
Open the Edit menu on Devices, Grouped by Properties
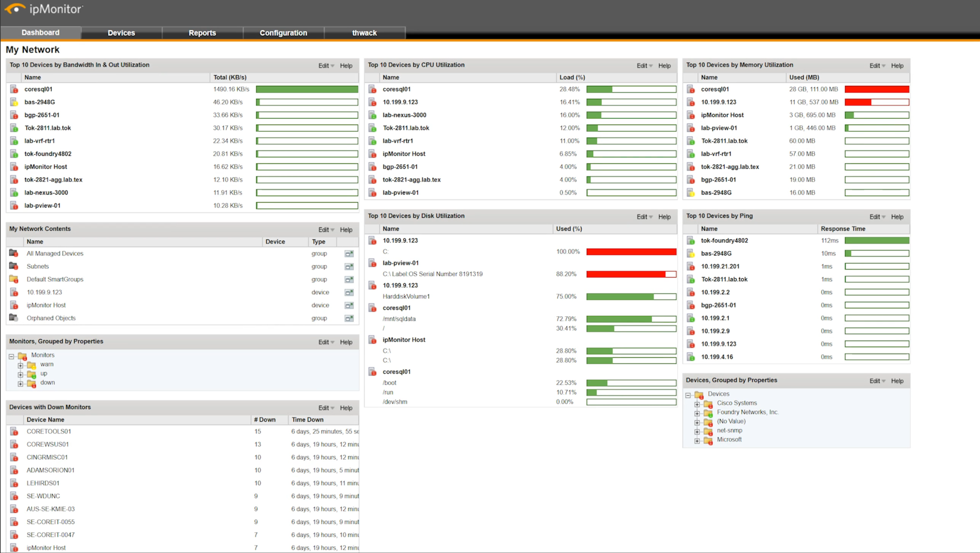[877, 381]
